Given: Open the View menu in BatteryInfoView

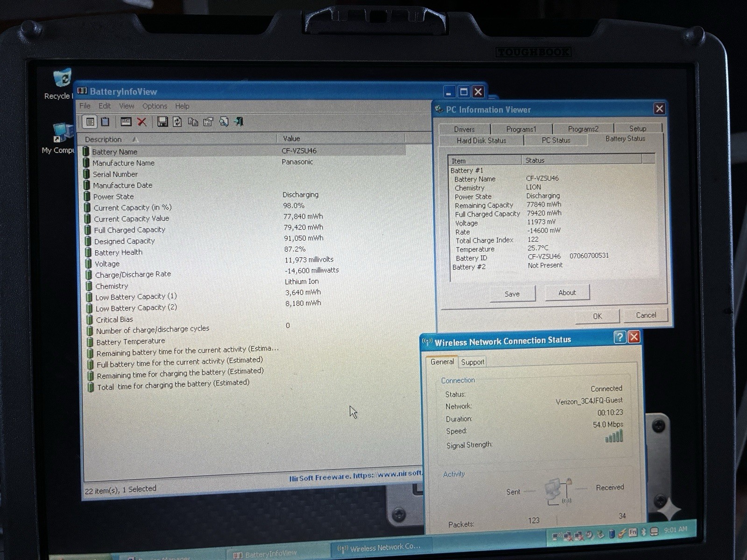Looking at the screenshot, I should (x=127, y=106).
